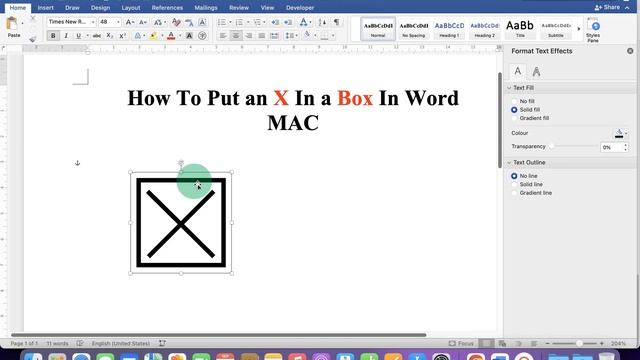Open the Styles Pane
The image size is (640, 360).
point(593,30)
